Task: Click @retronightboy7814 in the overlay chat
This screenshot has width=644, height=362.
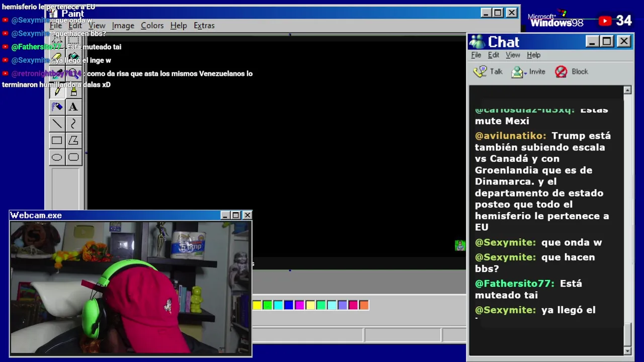Action: (46, 73)
